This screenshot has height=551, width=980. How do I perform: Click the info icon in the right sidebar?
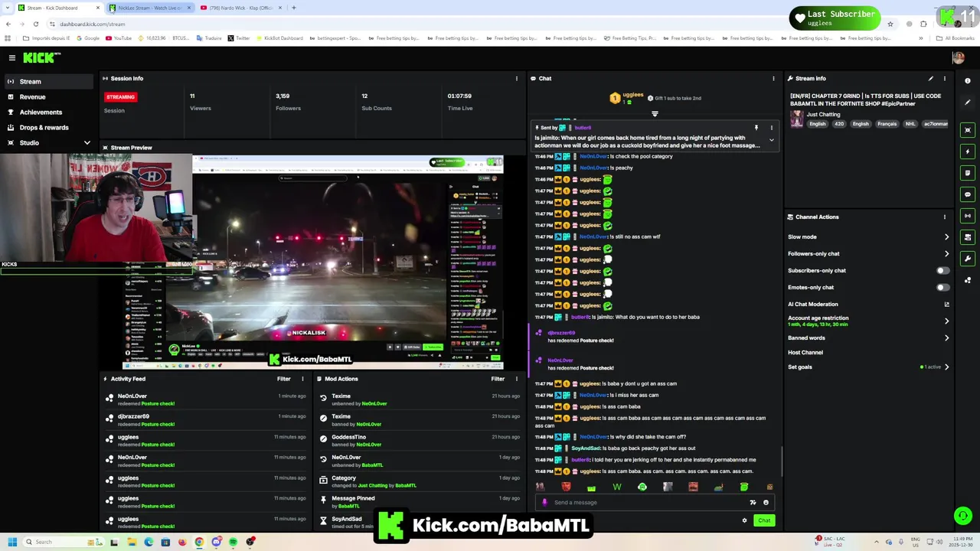click(968, 81)
